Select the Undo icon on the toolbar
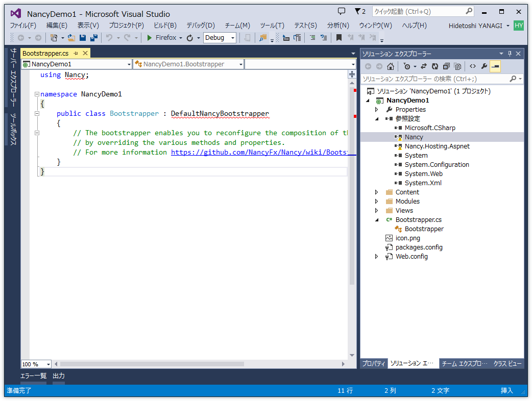This screenshot has height=401, width=532. (x=109, y=37)
